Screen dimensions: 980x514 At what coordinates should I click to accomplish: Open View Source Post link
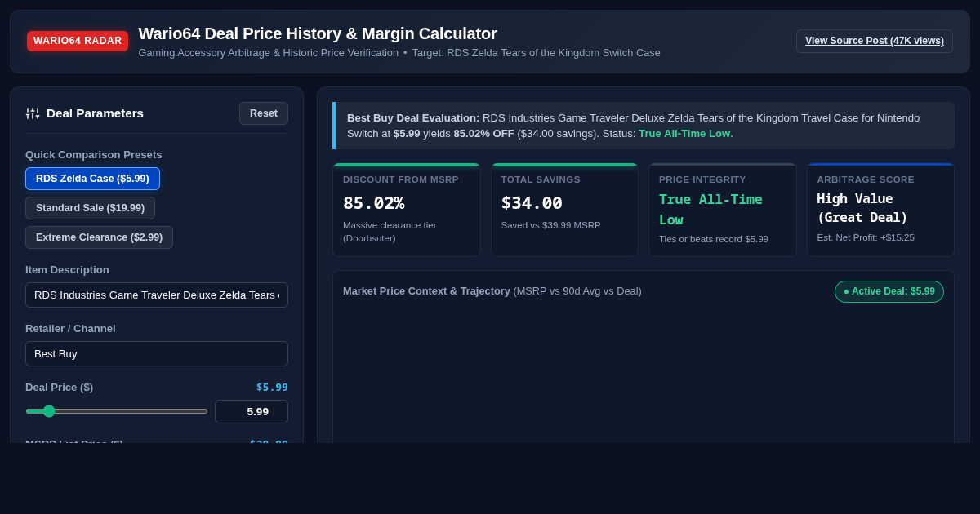pyautogui.click(x=875, y=41)
